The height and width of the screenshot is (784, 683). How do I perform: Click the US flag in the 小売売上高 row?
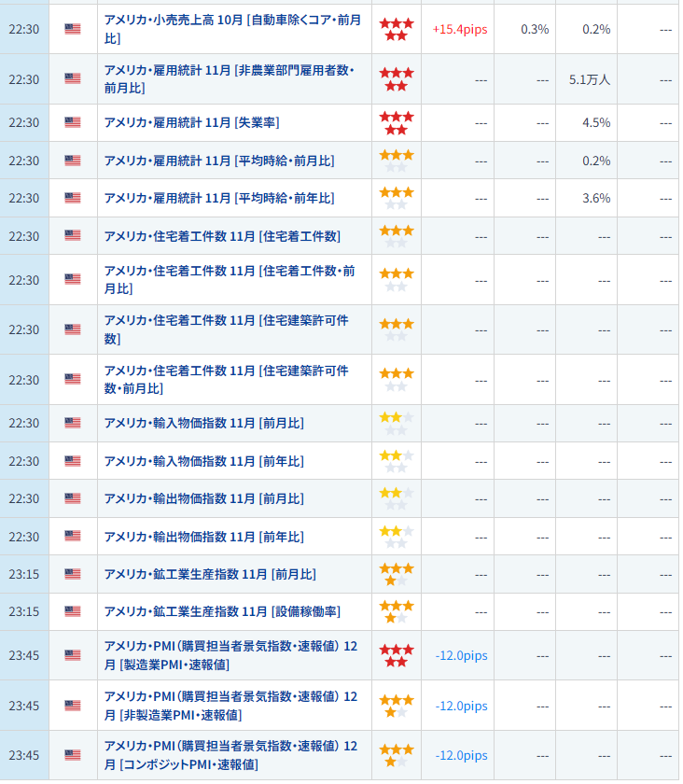pos(73,29)
